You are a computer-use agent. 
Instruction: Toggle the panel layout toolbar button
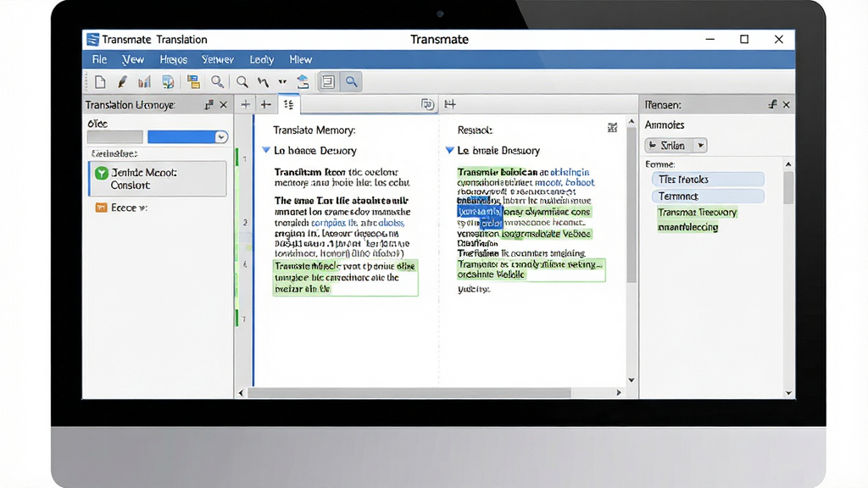coord(328,82)
